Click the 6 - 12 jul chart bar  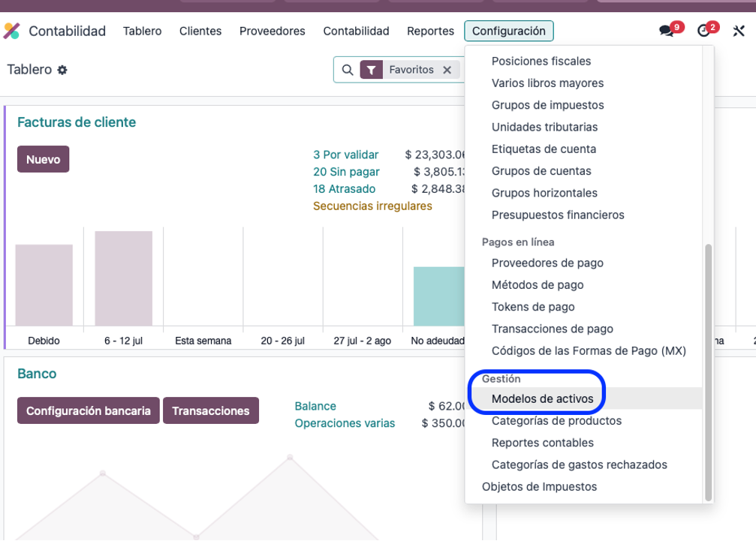[x=123, y=278]
